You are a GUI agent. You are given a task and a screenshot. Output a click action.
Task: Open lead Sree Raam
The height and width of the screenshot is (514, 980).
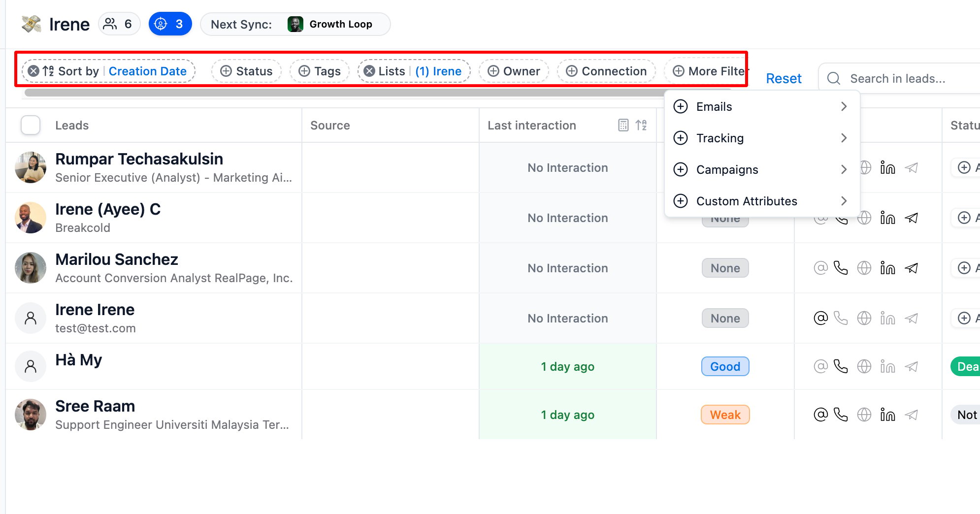pos(95,407)
